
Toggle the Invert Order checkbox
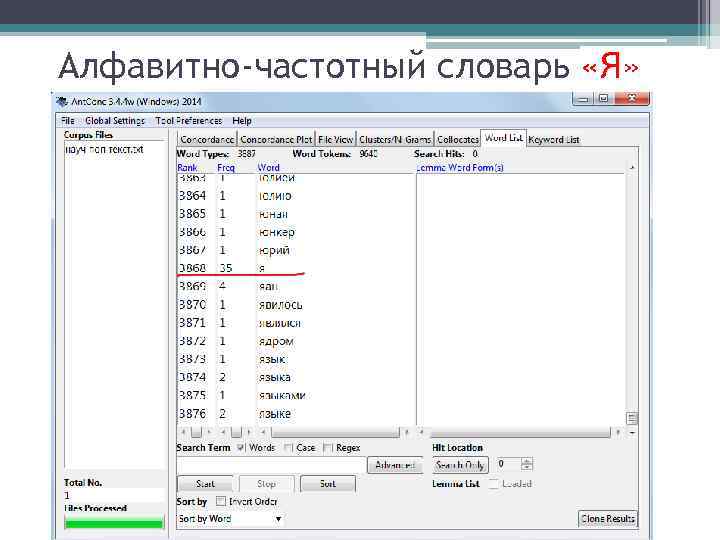[221, 501]
